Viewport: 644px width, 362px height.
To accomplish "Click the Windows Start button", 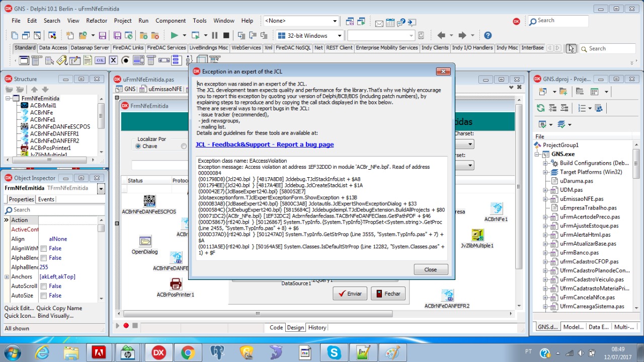I will click(12, 352).
